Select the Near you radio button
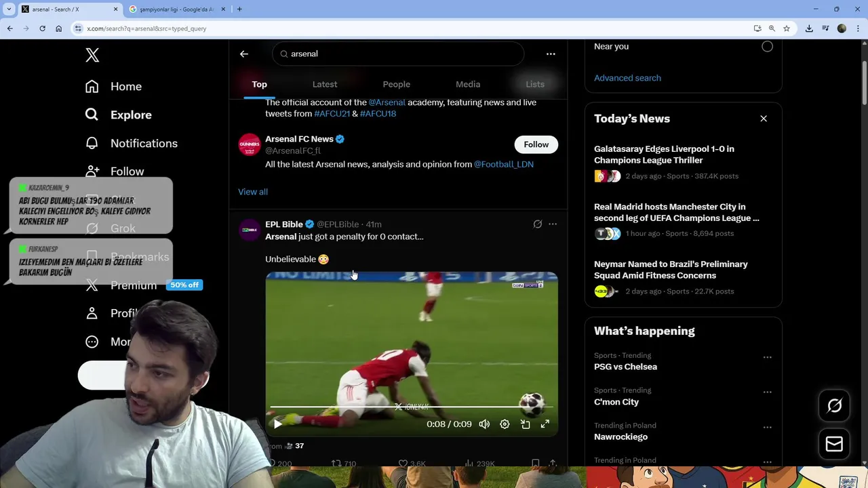868x488 pixels. pos(767,47)
